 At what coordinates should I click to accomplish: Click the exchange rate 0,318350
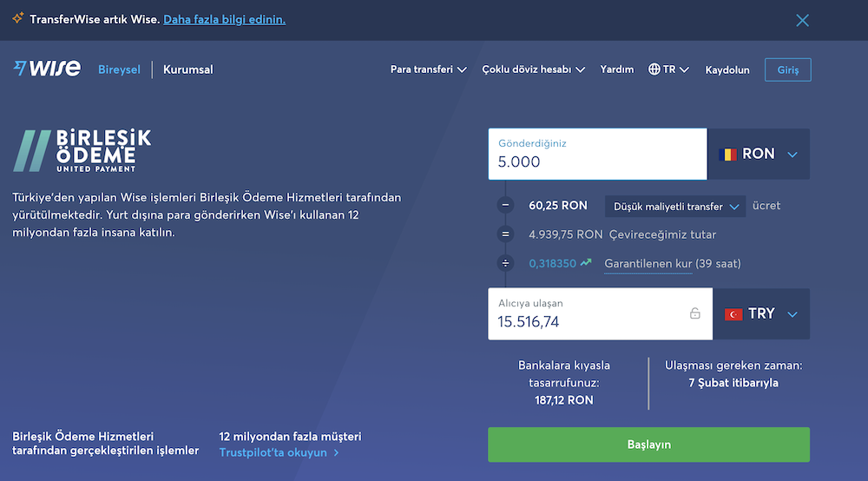(x=552, y=263)
